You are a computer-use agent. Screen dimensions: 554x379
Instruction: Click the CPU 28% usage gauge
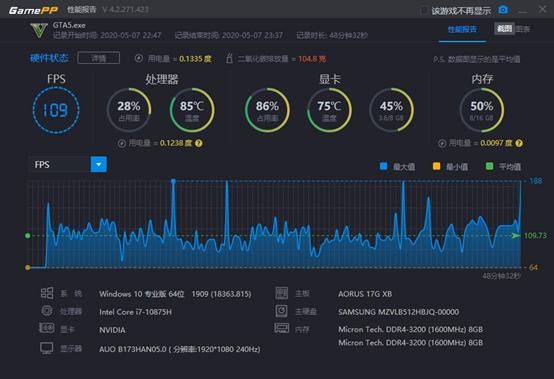tap(129, 110)
